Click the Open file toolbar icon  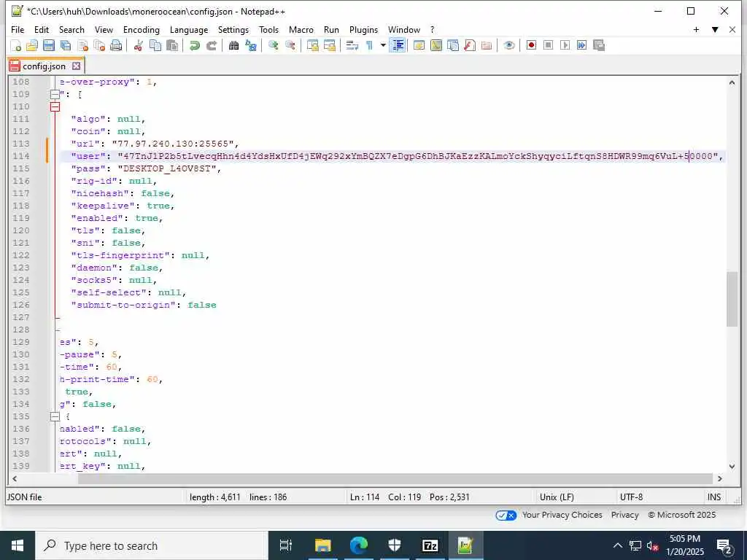pos(32,45)
